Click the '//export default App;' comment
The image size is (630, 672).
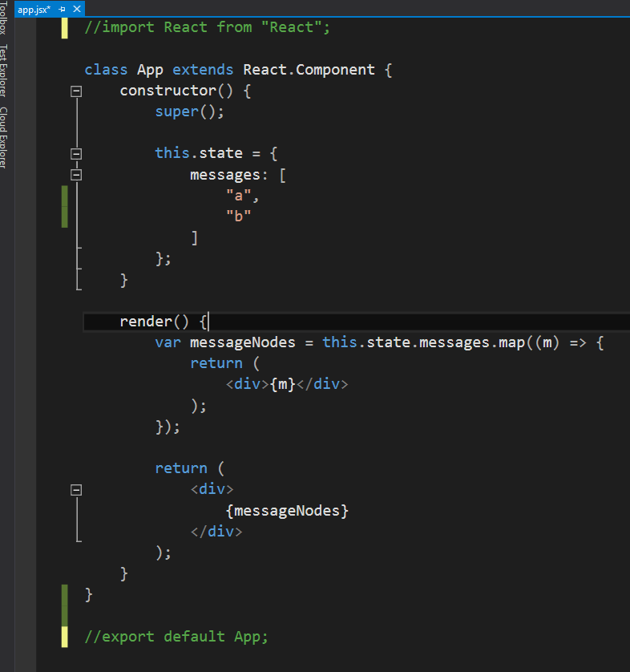point(176,637)
